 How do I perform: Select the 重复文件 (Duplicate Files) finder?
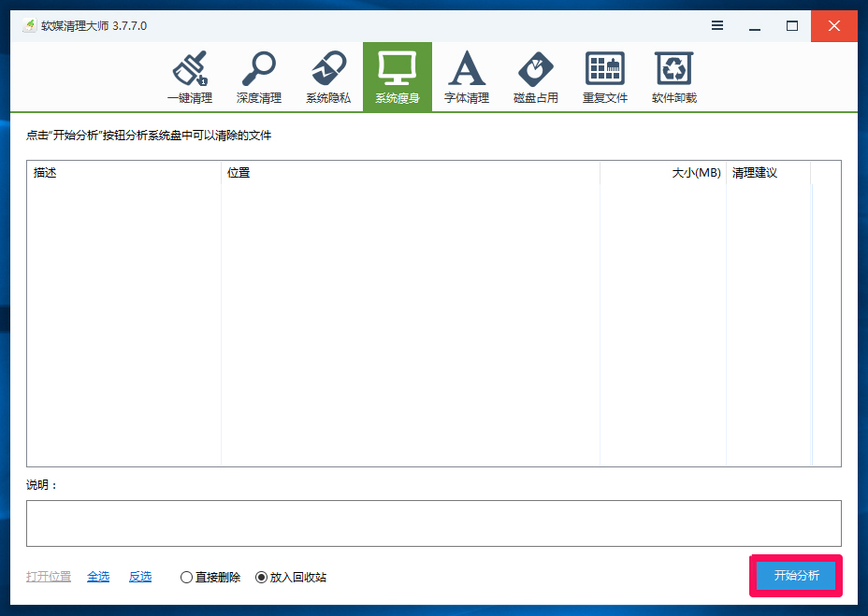pyautogui.click(x=604, y=77)
